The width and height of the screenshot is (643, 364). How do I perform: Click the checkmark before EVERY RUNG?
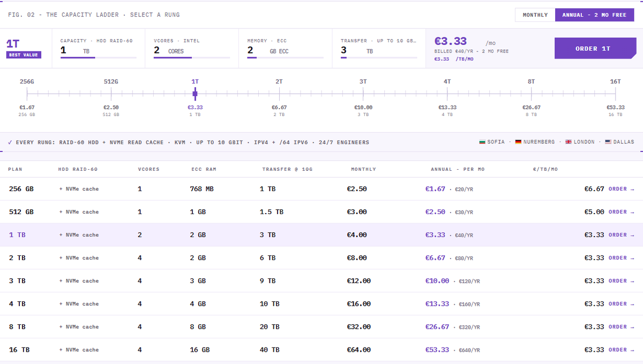coord(10,142)
